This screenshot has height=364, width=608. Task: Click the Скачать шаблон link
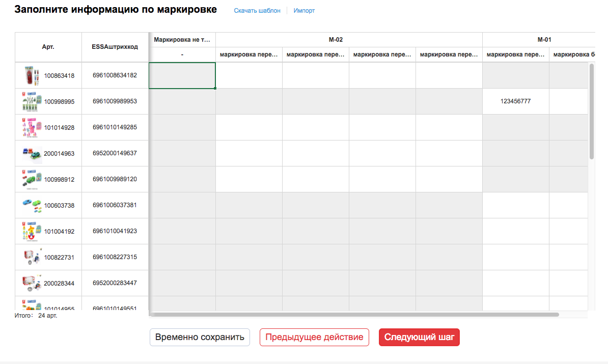tap(257, 11)
